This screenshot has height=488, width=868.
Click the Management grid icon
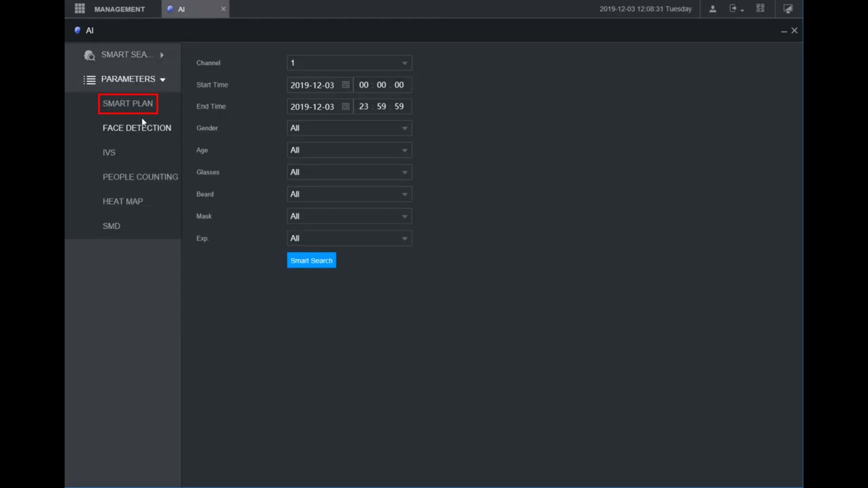tap(80, 9)
